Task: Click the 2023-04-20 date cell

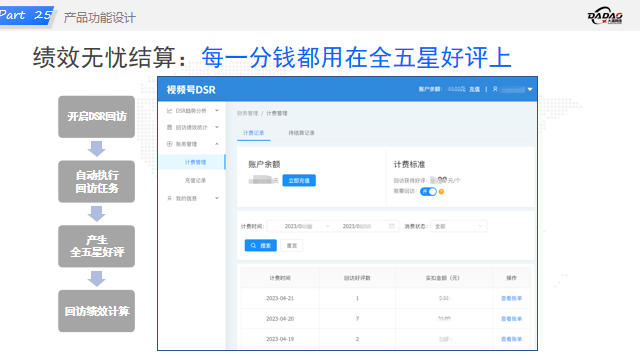Action: (280, 319)
